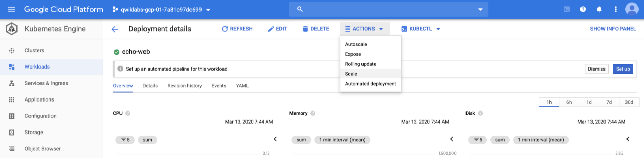Viewport: 644px width, 158px height.
Task: Click the Set up button
Action: pyautogui.click(x=623, y=69)
